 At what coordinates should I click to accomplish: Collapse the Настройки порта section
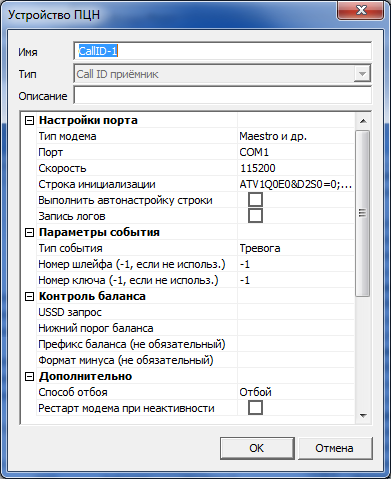tap(30, 120)
